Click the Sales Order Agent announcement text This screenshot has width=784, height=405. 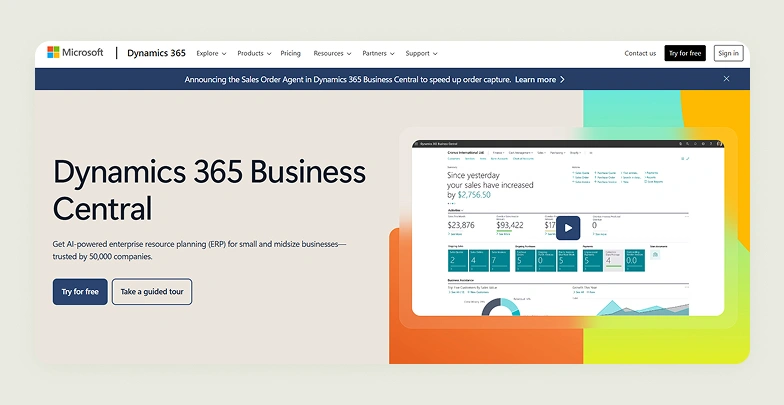tap(348, 80)
